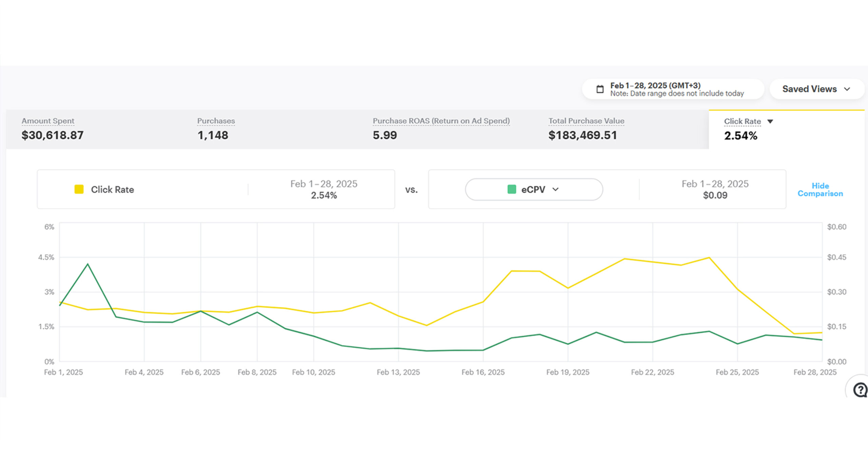Click the Click Rate 2.54% date summary

[323, 190]
